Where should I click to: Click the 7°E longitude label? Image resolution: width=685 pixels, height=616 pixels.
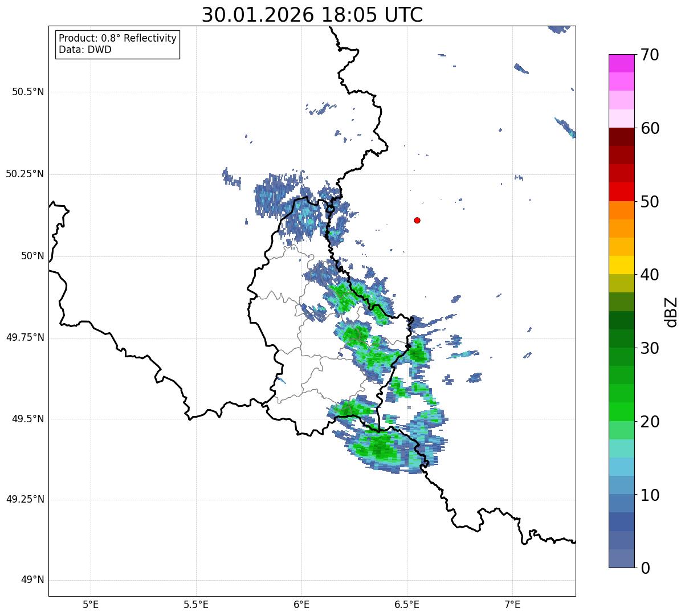[512, 605]
